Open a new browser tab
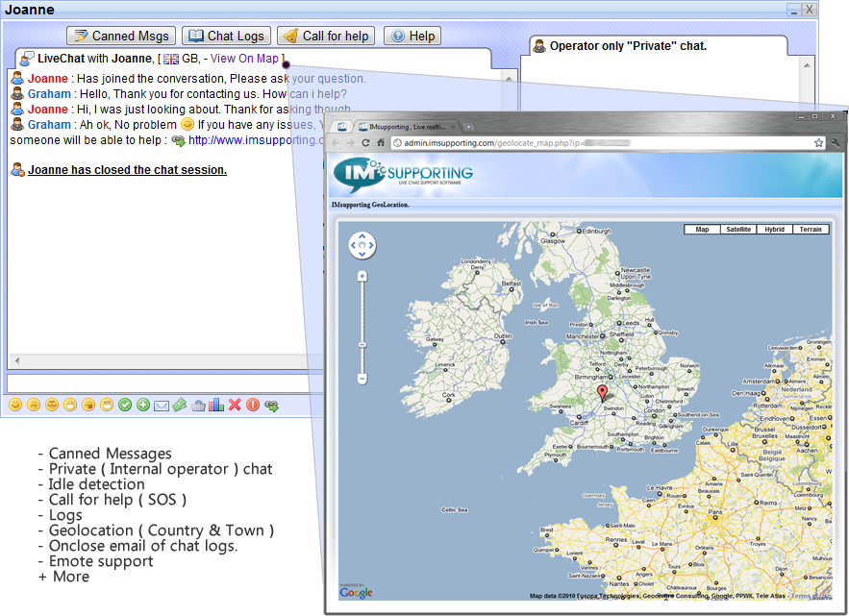Image resolution: width=849 pixels, height=616 pixels. pos(469,127)
